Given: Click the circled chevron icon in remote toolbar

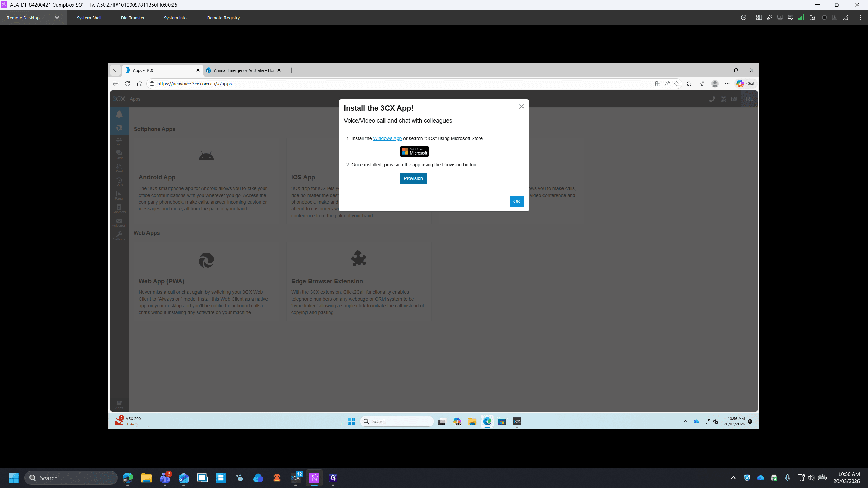Looking at the screenshot, I should (x=744, y=17).
